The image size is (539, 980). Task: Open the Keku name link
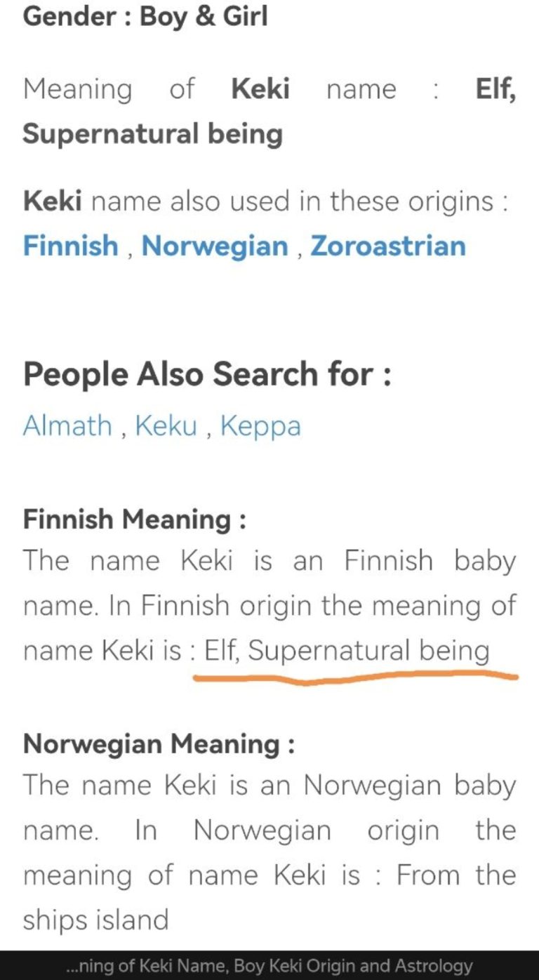coord(166,425)
